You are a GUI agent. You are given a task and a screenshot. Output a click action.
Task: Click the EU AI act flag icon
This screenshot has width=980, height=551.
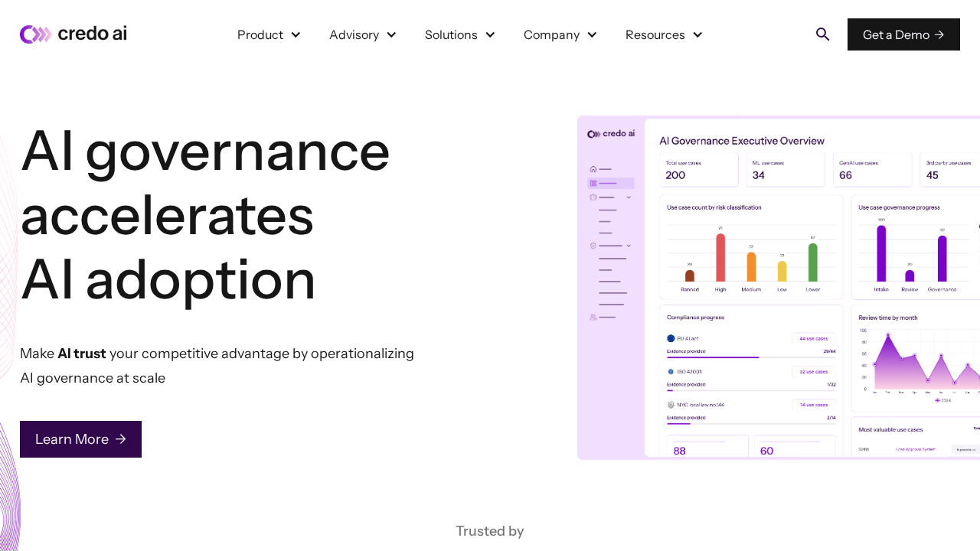click(x=671, y=338)
